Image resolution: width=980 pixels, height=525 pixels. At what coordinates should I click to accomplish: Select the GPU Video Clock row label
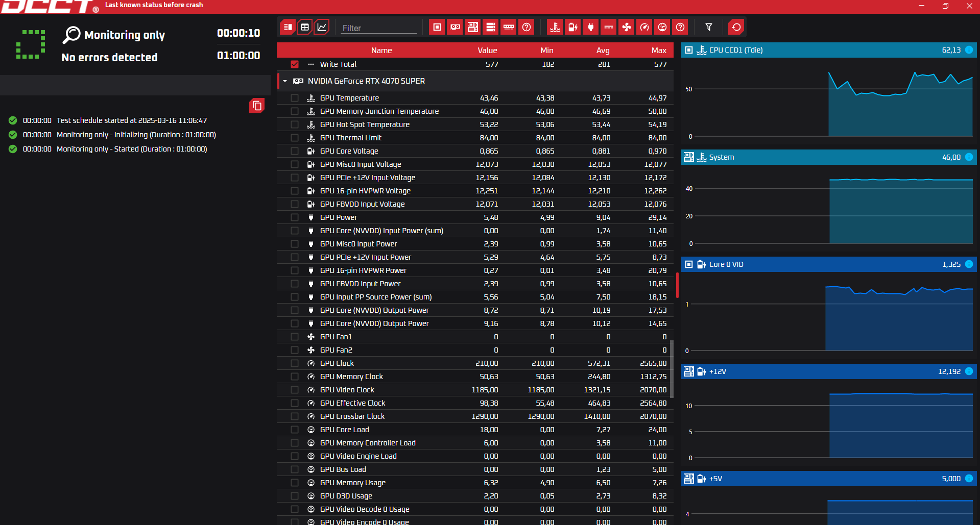pos(347,390)
